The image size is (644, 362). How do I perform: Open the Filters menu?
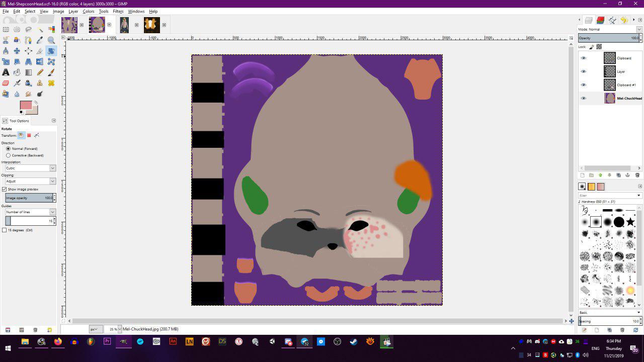[118, 11]
